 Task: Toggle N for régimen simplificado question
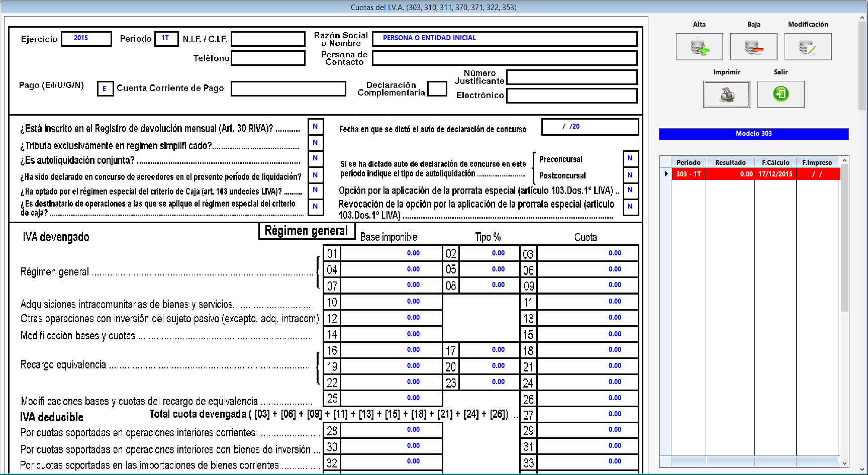315,143
